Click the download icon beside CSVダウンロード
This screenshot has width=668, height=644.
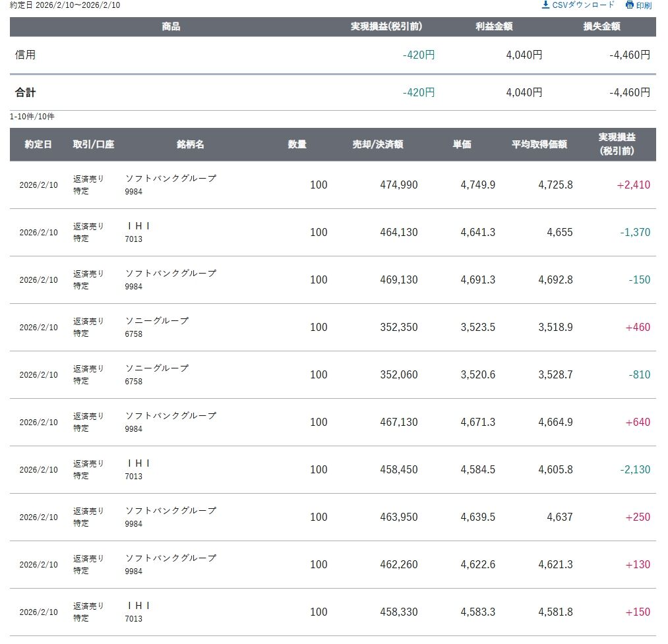[545, 5]
